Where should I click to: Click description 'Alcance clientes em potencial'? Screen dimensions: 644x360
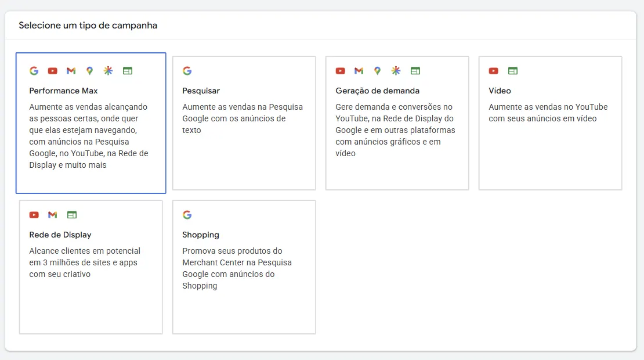(x=85, y=262)
